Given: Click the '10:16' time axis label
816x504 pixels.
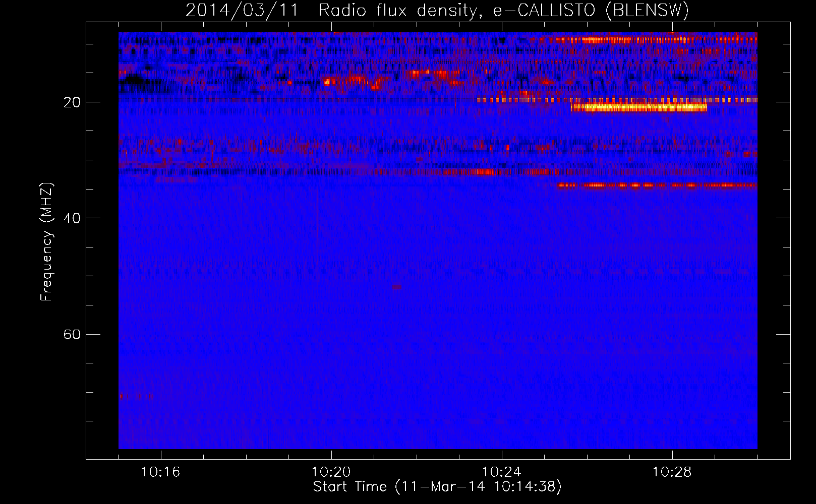Looking at the screenshot, I should 161,472.
